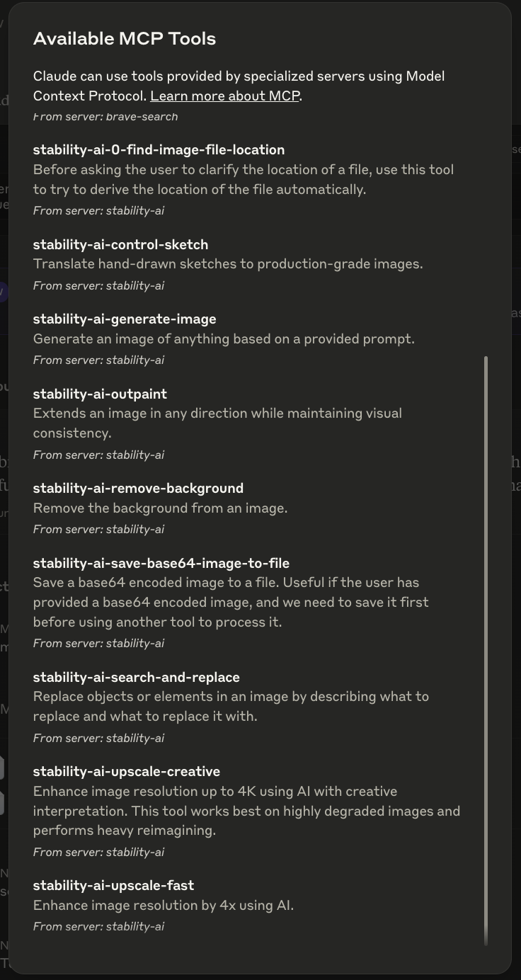
Task: Click the 'Remove the background from an image' description
Action: [160, 508]
